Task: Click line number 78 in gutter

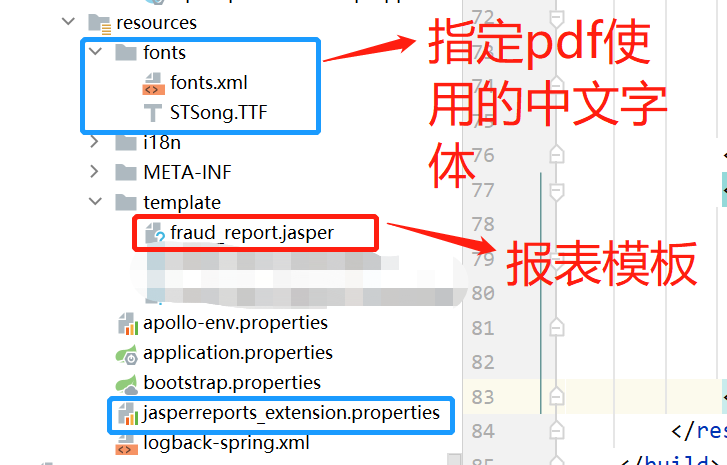Action: click(483, 224)
